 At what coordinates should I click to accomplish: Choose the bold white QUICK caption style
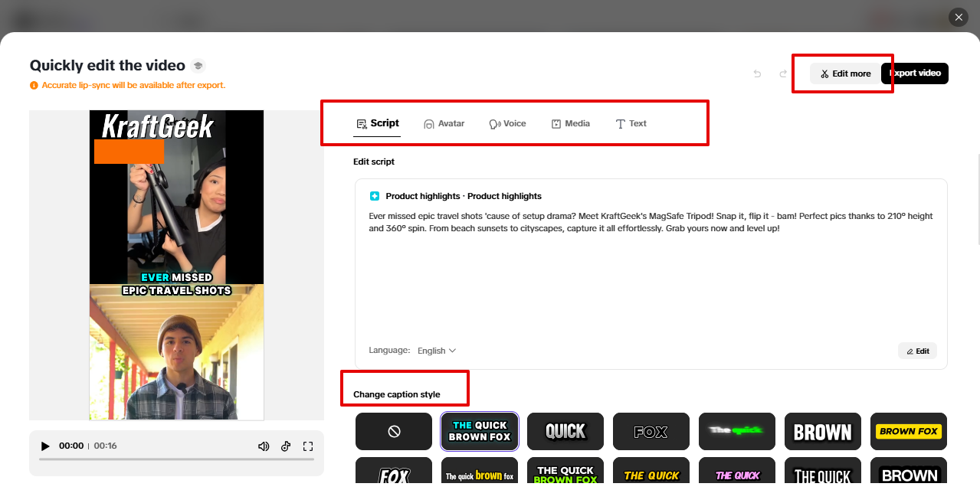click(565, 432)
